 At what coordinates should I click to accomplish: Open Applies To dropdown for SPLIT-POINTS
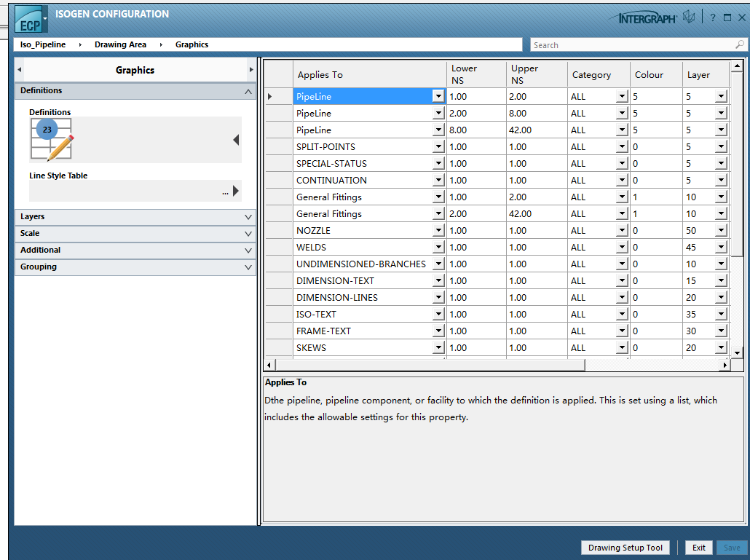pos(438,147)
